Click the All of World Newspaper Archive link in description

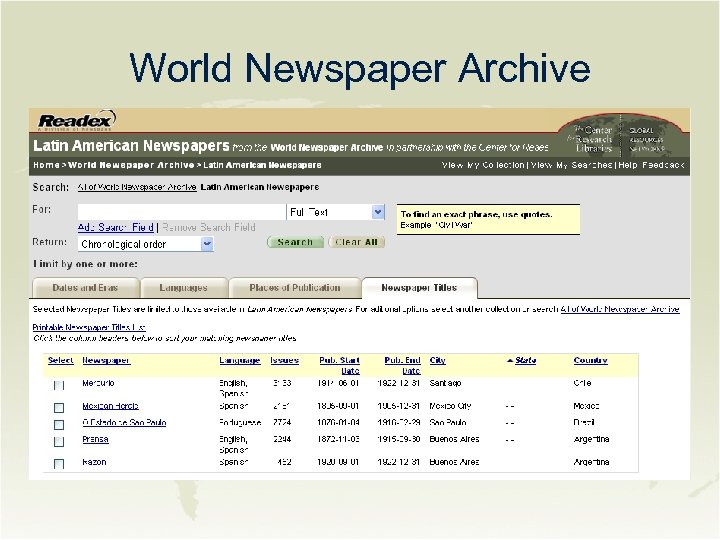click(x=620, y=309)
